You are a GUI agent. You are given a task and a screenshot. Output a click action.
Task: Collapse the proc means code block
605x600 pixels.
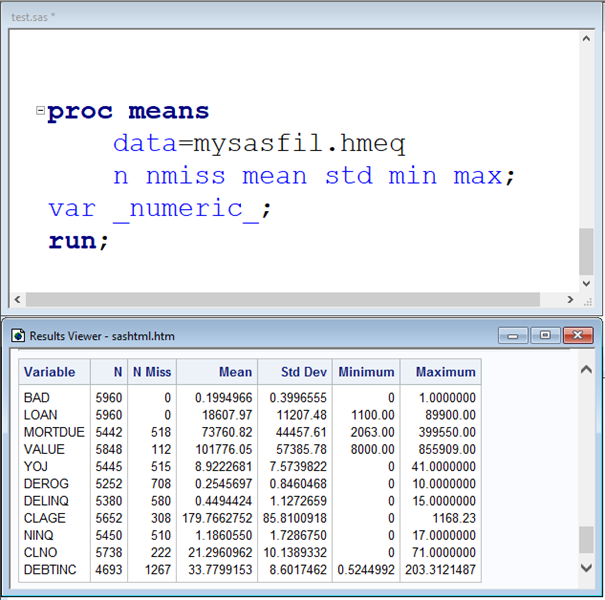point(40,111)
